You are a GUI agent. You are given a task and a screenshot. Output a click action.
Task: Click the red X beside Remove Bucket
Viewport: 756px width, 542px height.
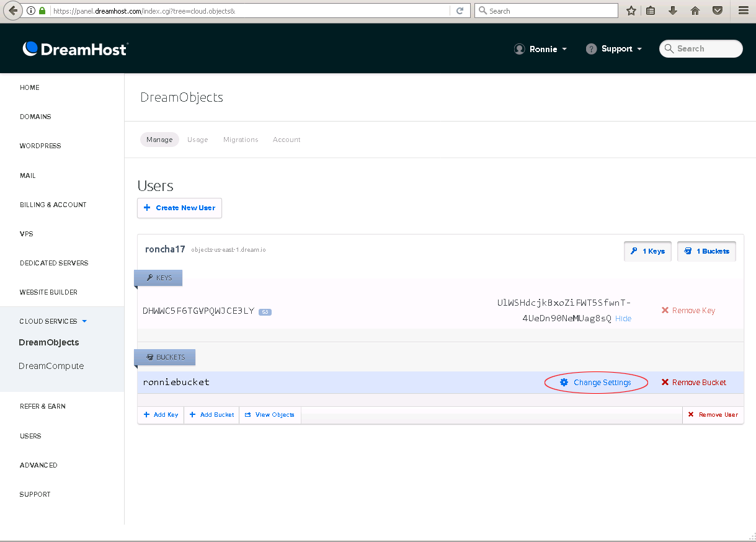click(665, 383)
